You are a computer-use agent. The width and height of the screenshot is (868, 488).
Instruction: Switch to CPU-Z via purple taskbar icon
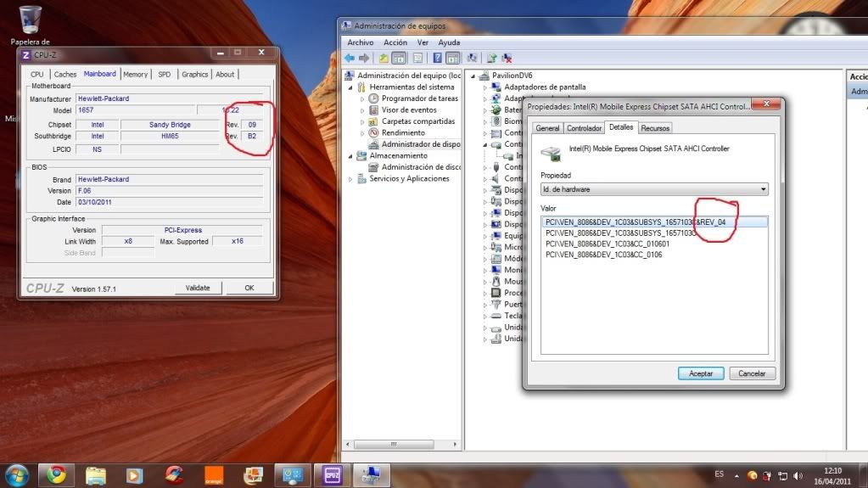tap(332, 475)
